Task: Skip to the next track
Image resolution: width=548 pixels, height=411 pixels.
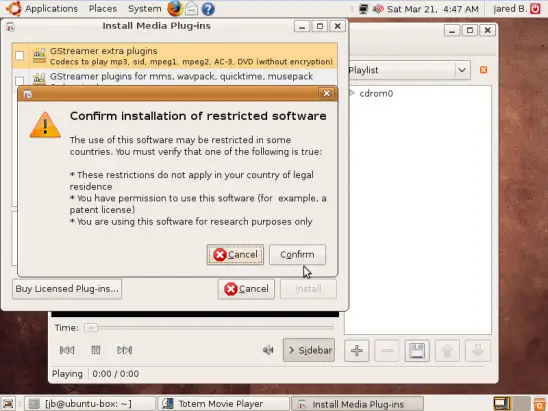Action: tap(124, 350)
